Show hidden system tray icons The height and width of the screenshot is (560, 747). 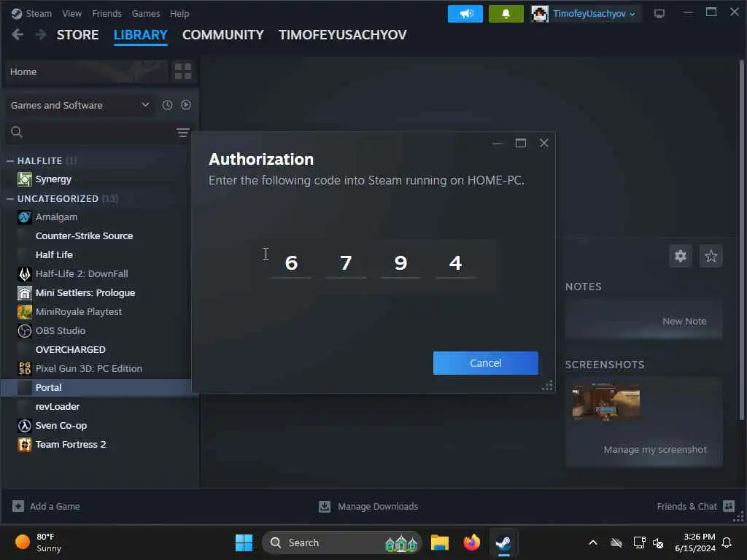[x=593, y=542]
